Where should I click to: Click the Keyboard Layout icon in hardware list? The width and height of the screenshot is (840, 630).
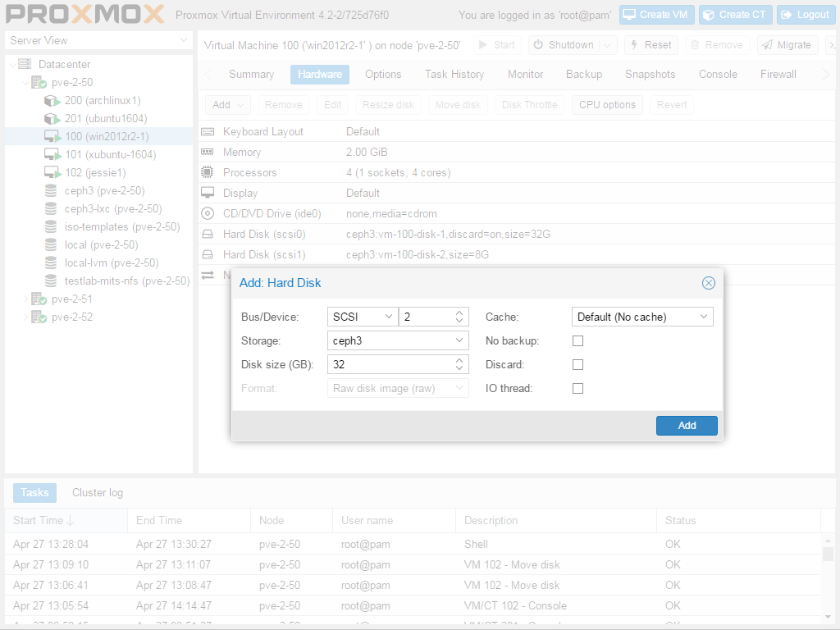tap(208, 131)
